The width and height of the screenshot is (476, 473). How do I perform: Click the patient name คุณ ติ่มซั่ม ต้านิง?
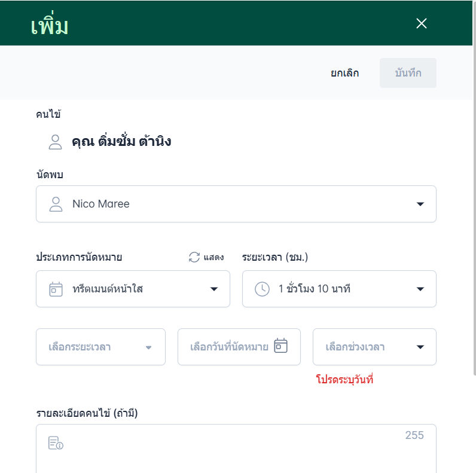click(x=121, y=142)
